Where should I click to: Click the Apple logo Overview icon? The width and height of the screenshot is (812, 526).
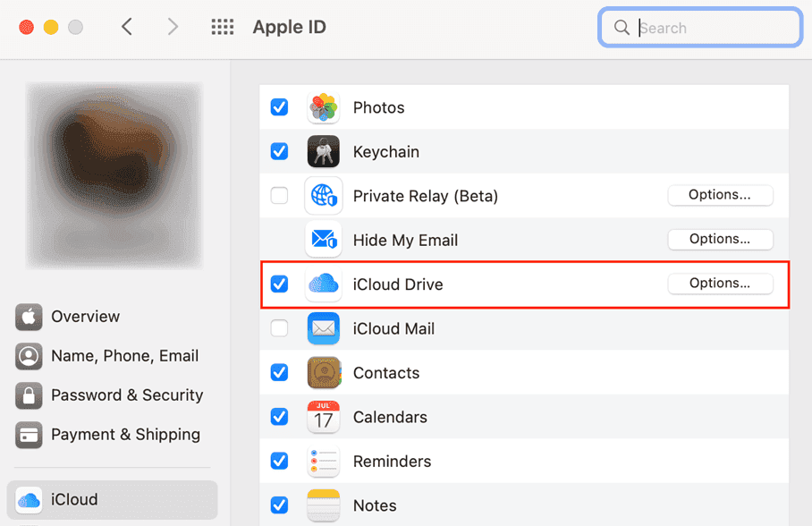[x=29, y=317]
